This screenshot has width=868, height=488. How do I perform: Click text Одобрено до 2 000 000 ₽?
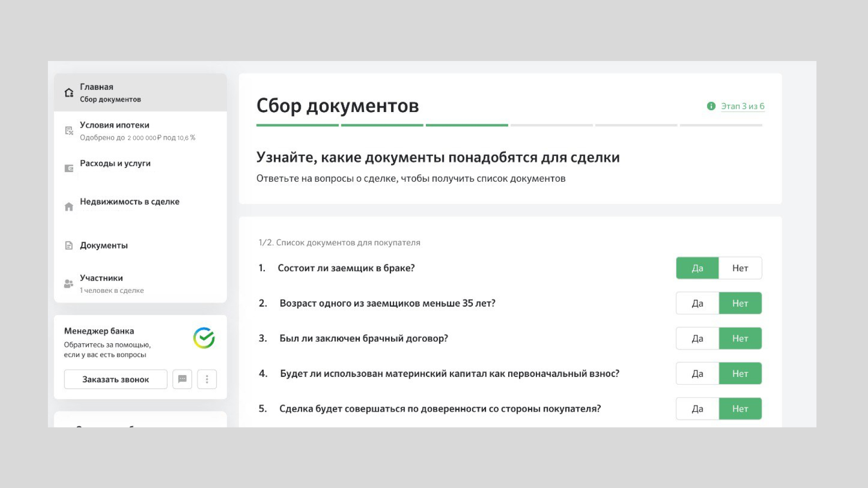(121, 138)
